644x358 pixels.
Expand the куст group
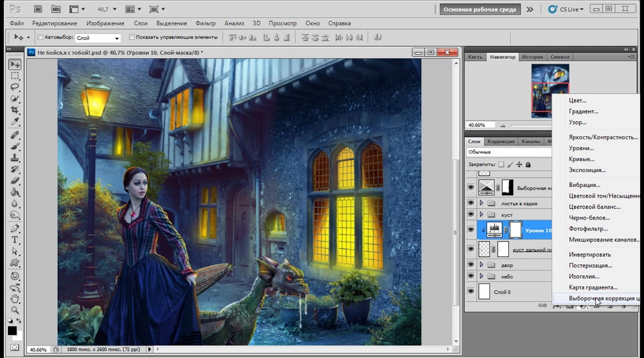pos(481,214)
